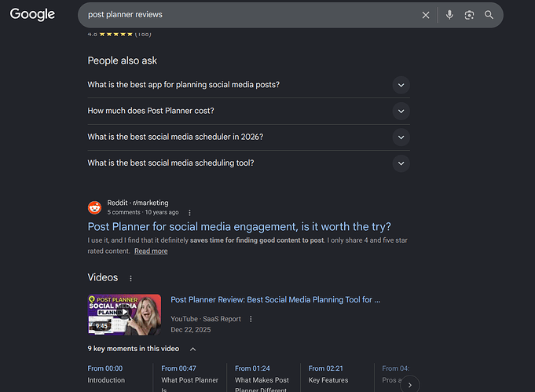Expand 'best social media scheduling tool' question
The image size is (535, 392).
pos(249,163)
